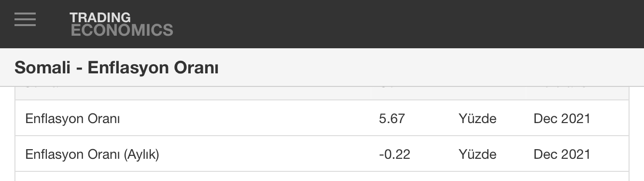Select Yüzde unit in the Aylık row
Screen dimensions: 644x181
(477, 154)
